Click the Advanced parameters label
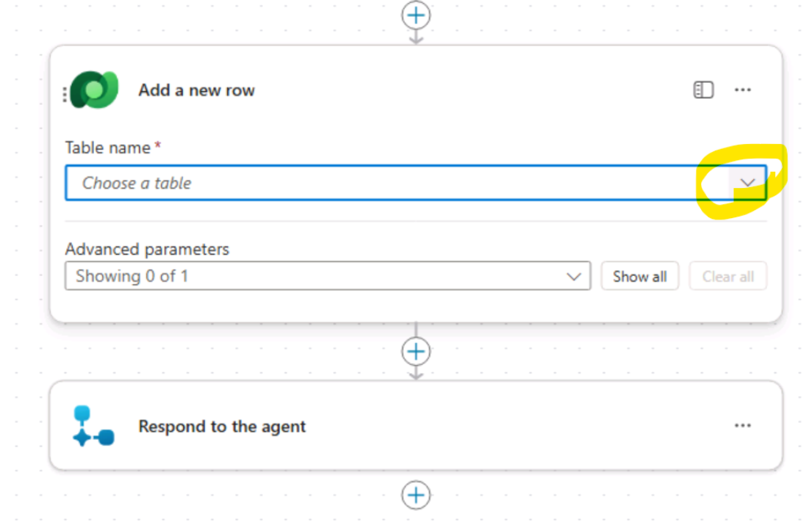The image size is (812, 525). click(147, 249)
